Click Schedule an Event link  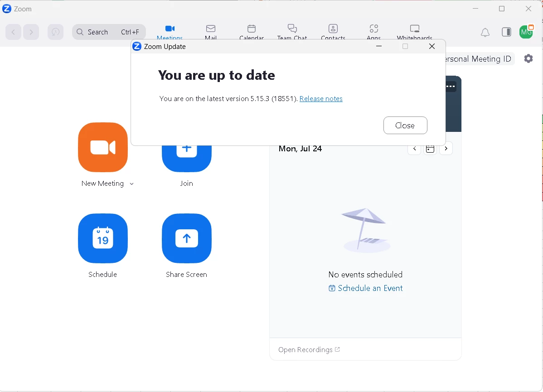click(x=366, y=288)
